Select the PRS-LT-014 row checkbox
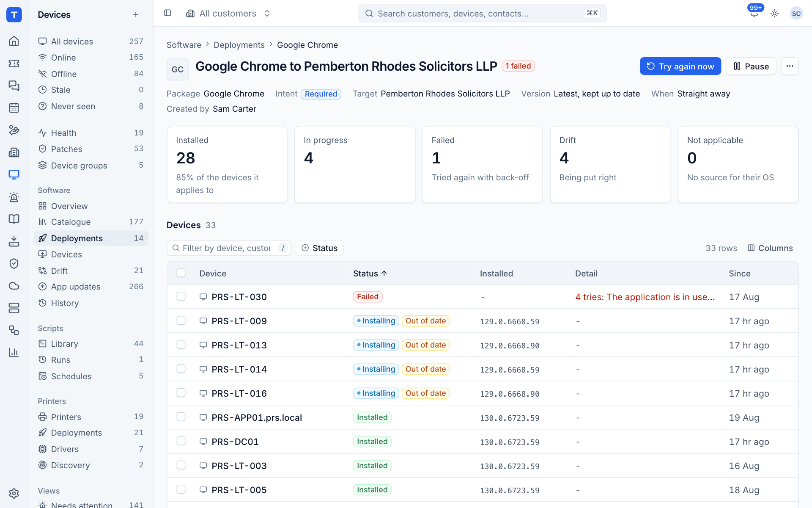 (x=181, y=369)
